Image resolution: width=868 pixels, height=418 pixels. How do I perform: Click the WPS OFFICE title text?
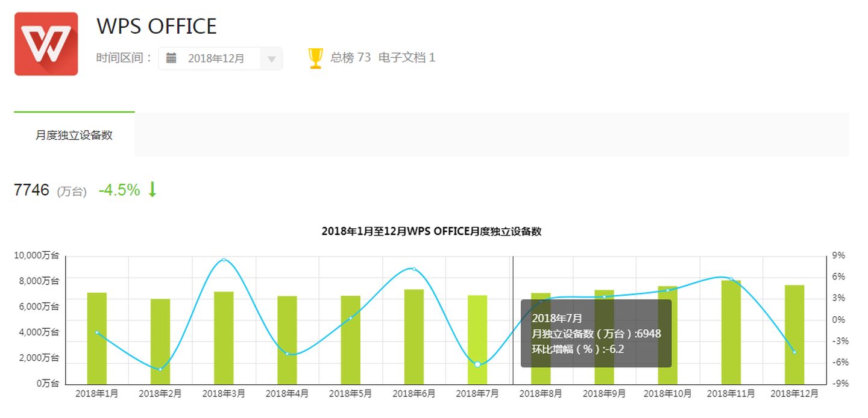[x=157, y=27]
